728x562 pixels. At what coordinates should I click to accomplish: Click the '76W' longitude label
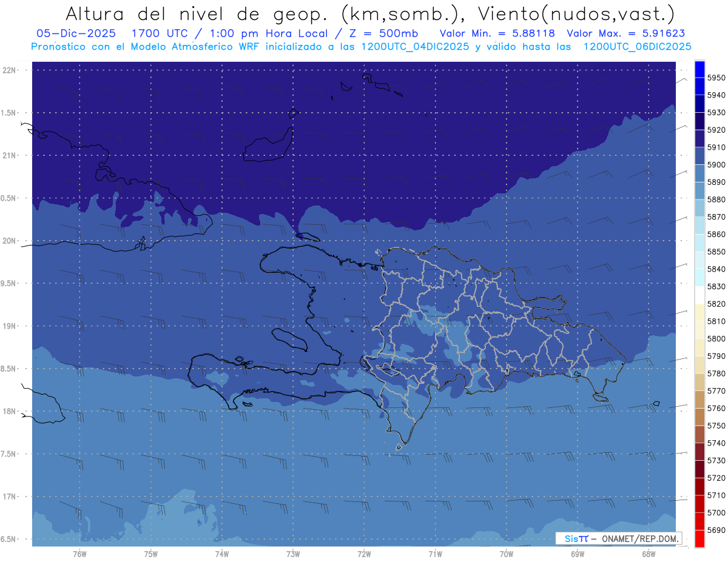(79, 554)
